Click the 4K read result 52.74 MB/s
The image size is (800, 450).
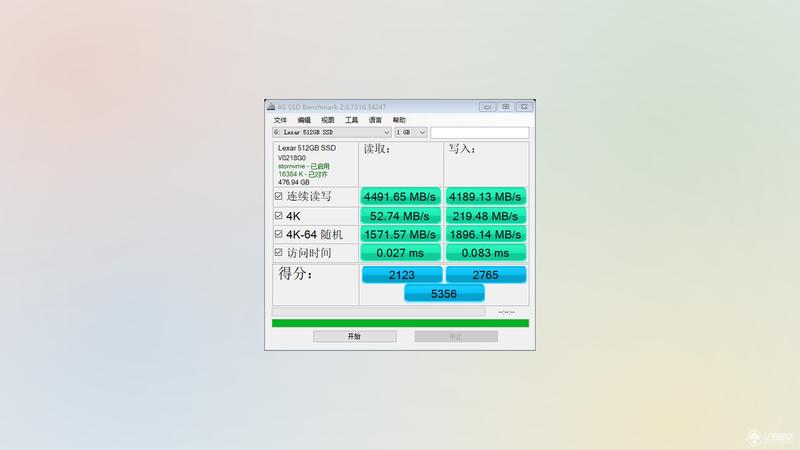(401, 216)
